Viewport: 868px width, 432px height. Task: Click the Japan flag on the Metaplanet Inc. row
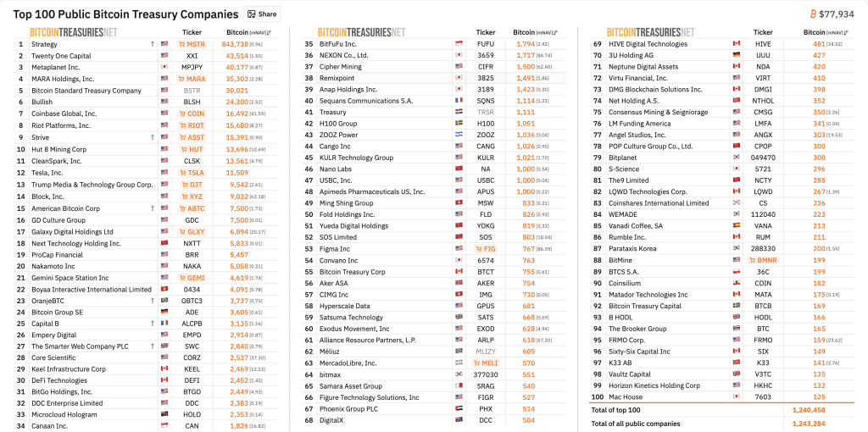click(x=164, y=67)
